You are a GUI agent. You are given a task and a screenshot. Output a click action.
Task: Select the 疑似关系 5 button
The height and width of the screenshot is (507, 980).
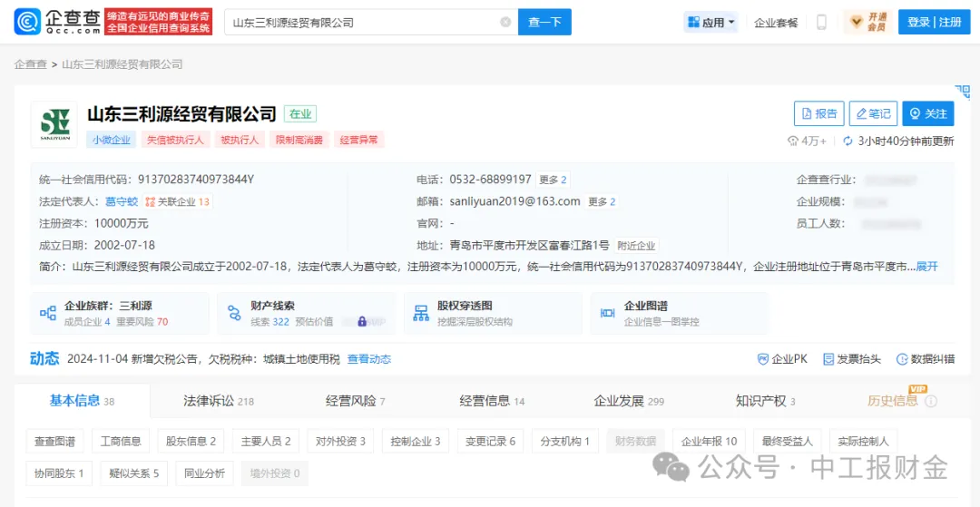pyautogui.click(x=133, y=473)
